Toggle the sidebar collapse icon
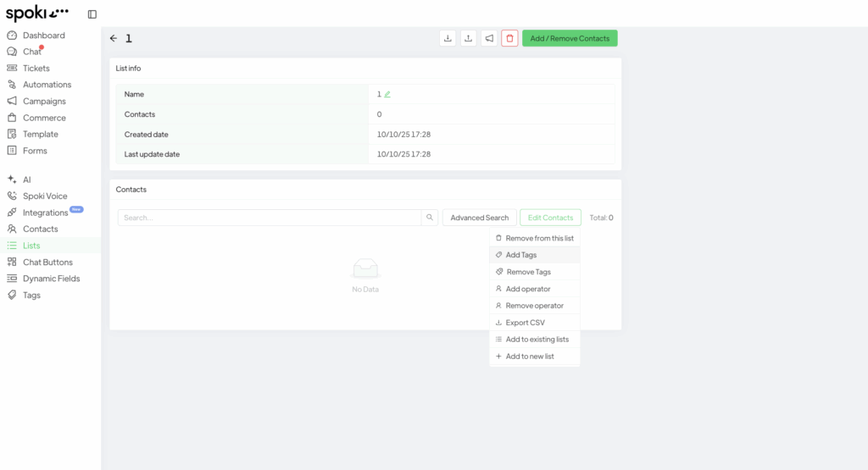The image size is (868, 470). [x=92, y=14]
